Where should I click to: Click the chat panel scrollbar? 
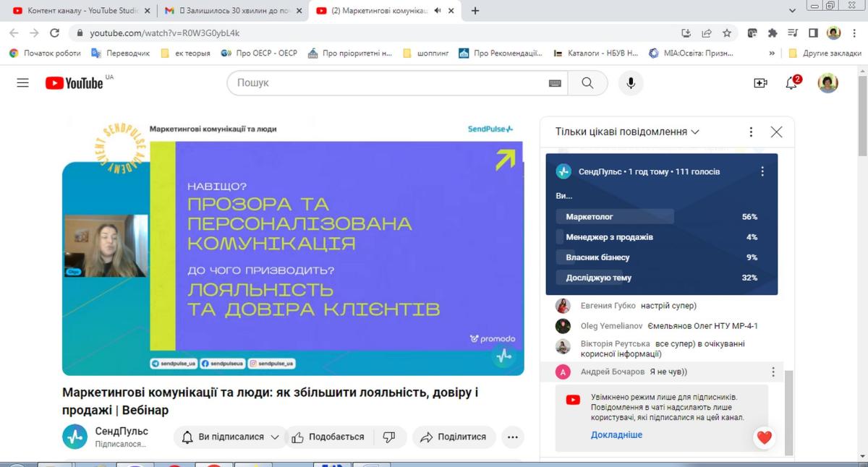click(x=790, y=413)
